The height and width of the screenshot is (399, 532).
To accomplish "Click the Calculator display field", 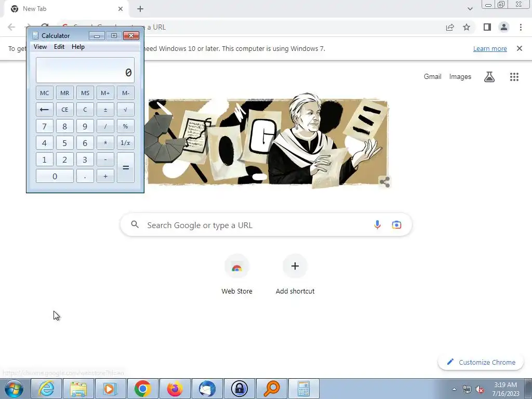I will pyautogui.click(x=85, y=70).
